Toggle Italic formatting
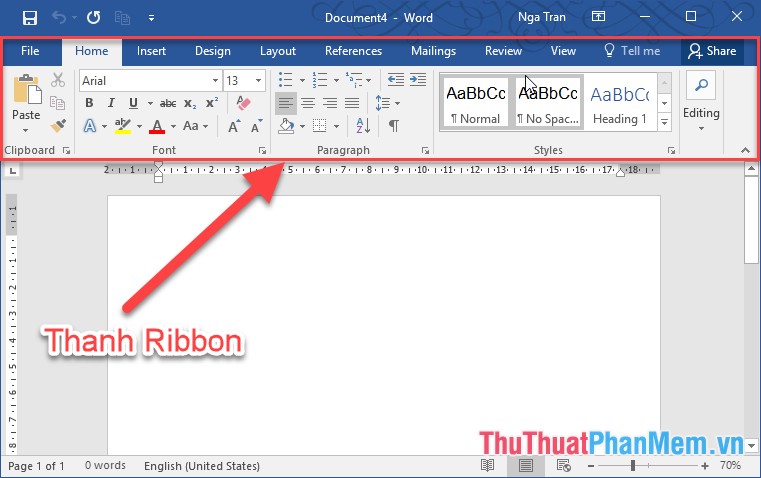 pyautogui.click(x=111, y=103)
